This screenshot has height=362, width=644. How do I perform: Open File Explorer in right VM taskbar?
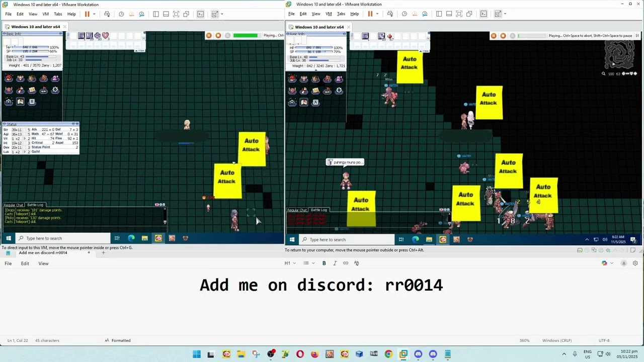tap(429, 240)
